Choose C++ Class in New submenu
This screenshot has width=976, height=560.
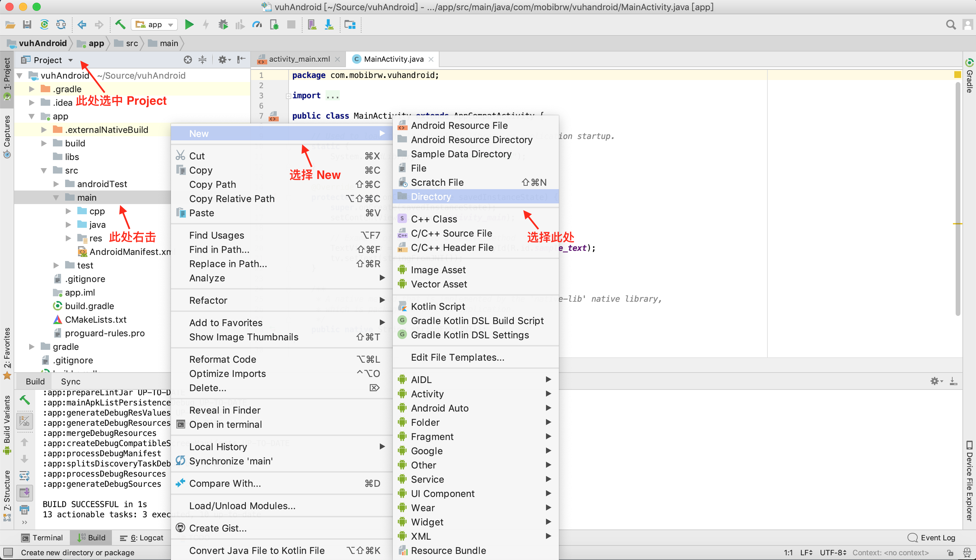click(475, 219)
